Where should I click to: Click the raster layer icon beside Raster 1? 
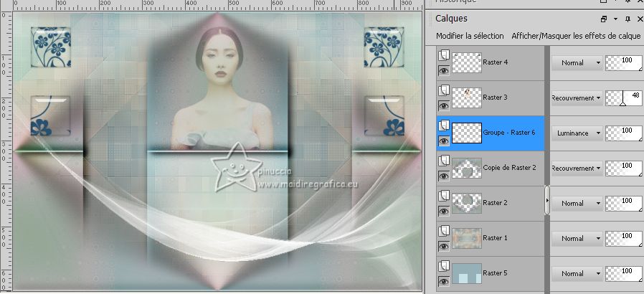coord(444,231)
